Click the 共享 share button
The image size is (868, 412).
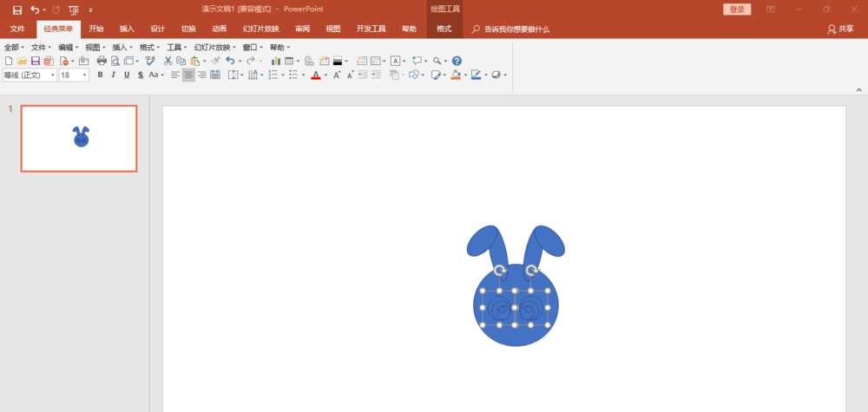pos(840,29)
